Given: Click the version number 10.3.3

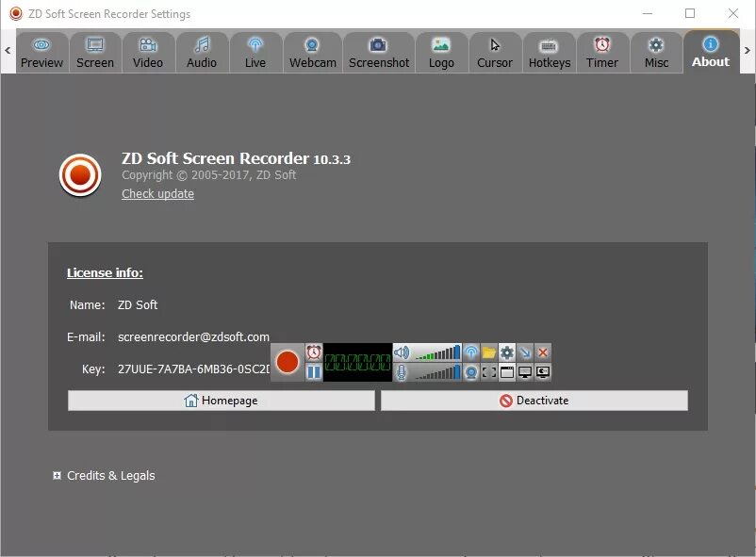Looking at the screenshot, I should click(332, 159).
